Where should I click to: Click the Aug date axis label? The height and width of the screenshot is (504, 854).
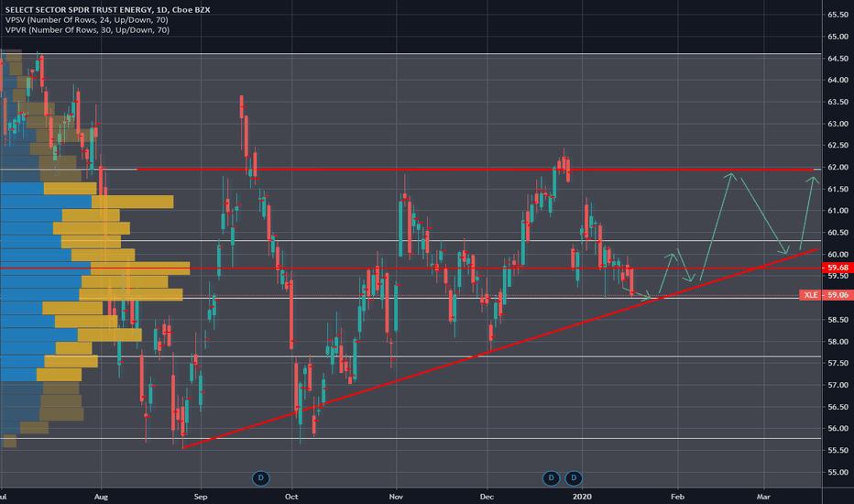(x=101, y=497)
